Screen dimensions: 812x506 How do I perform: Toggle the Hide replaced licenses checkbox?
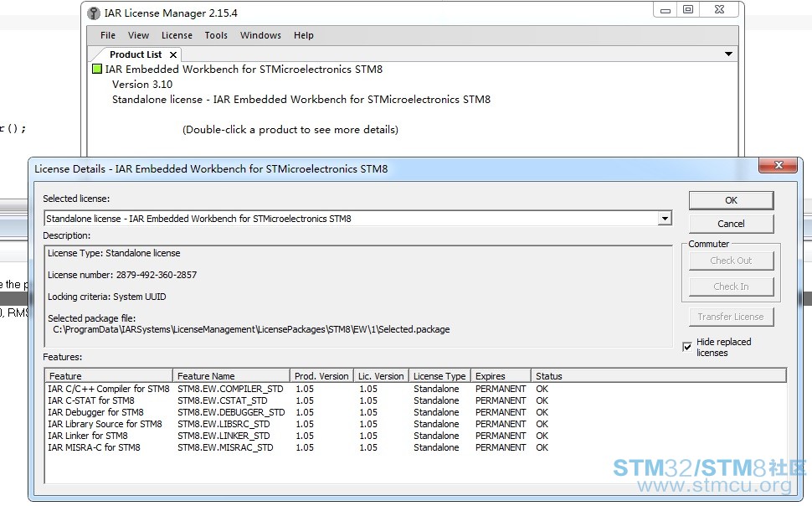pos(687,347)
